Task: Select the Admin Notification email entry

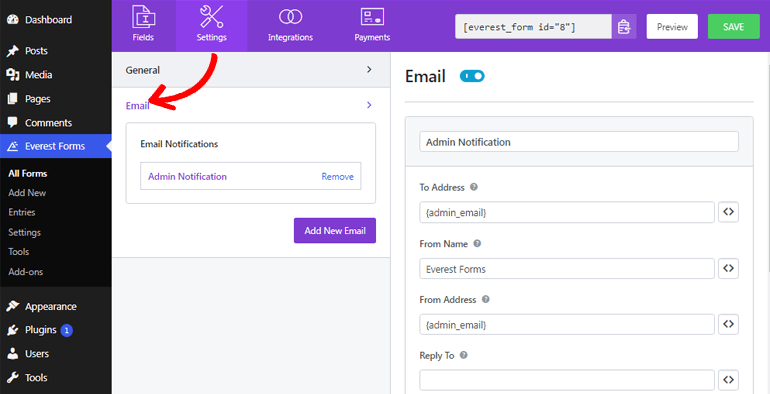Action: click(x=188, y=176)
